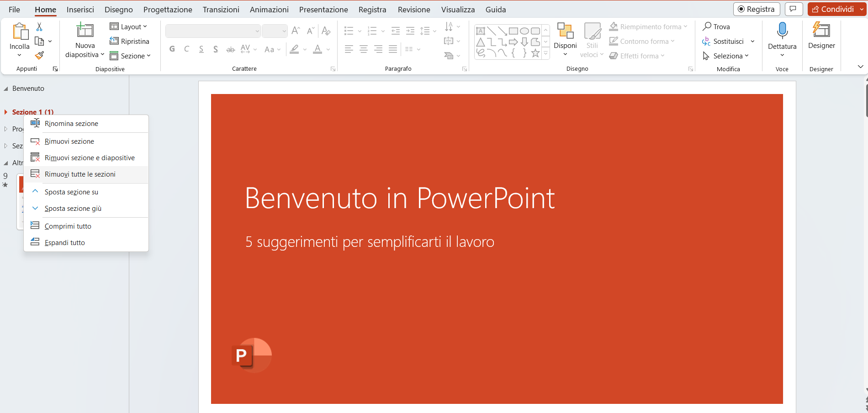Click the Comprimi tutto menu entry
The width and height of the screenshot is (868, 413).
click(68, 225)
